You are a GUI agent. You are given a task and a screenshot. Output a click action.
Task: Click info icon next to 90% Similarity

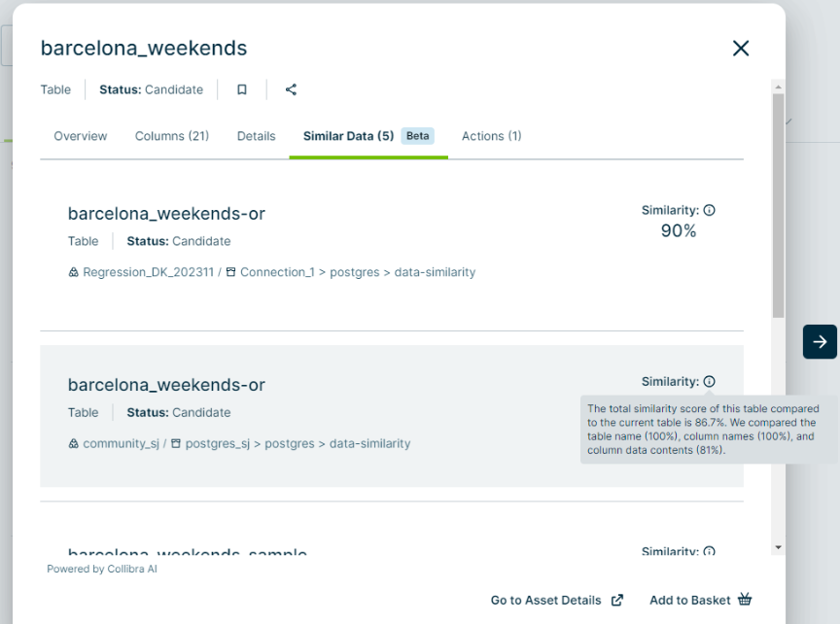tap(709, 210)
